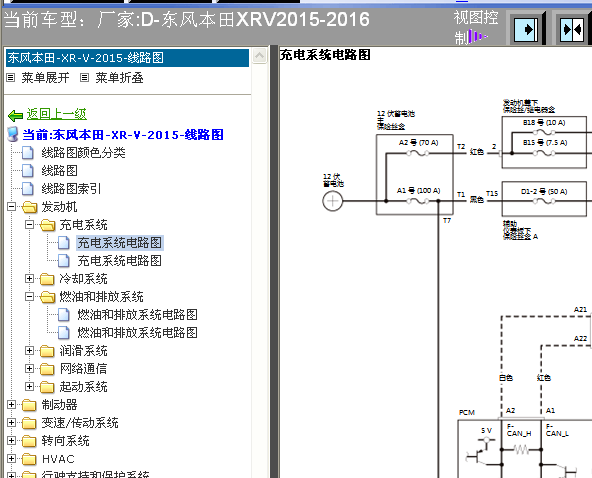Click the 充电系统电路图 diagram title

(325, 55)
